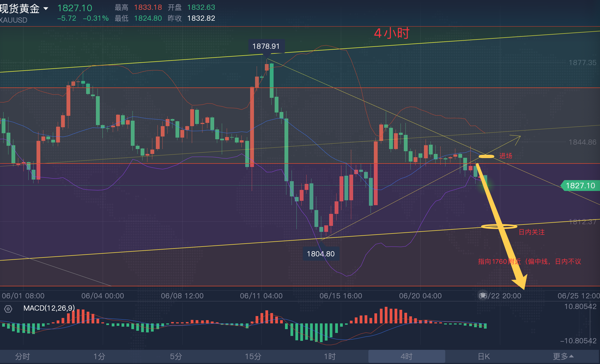This screenshot has height=364, width=600.
Task: Click the large 1827.10 header price
Action: 75,8
